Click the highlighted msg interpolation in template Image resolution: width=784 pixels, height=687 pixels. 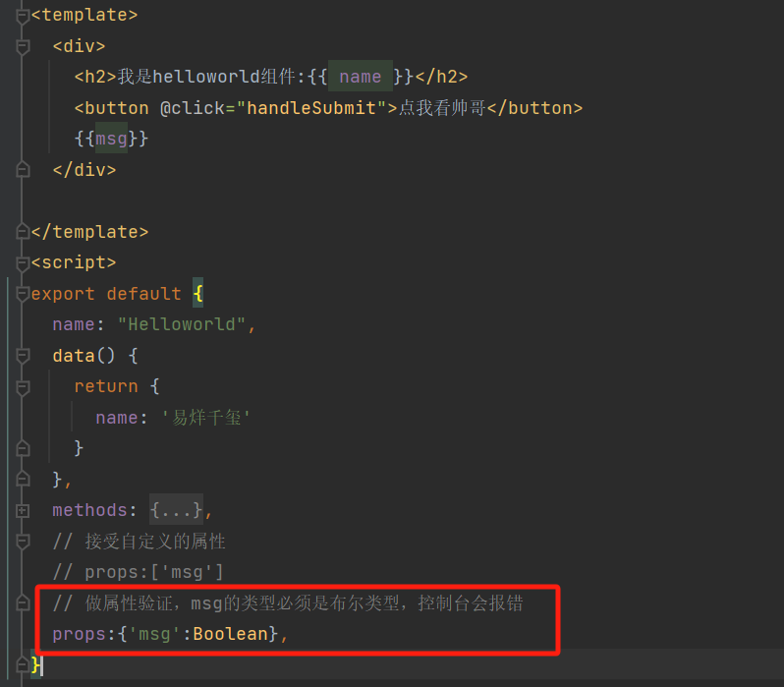point(111,139)
